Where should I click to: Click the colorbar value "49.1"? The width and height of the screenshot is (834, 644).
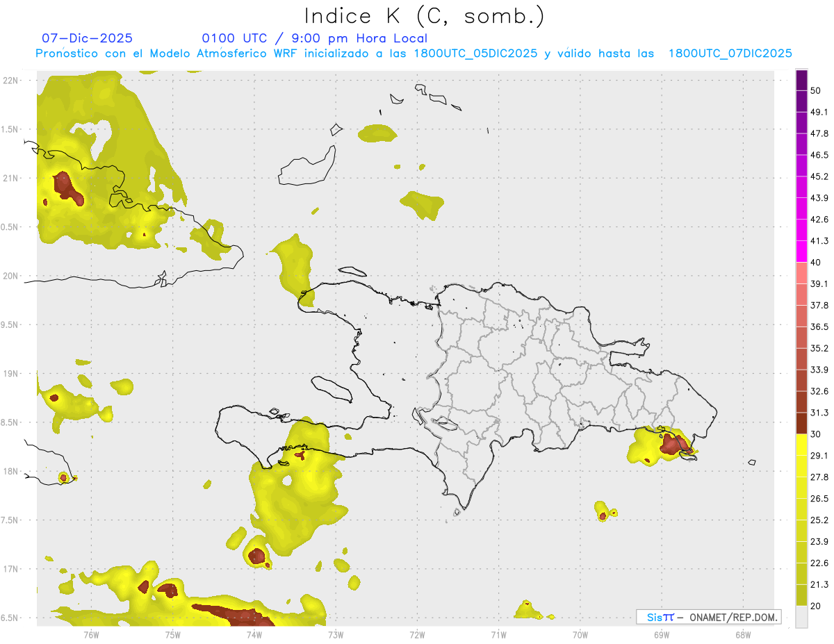pyautogui.click(x=819, y=113)
